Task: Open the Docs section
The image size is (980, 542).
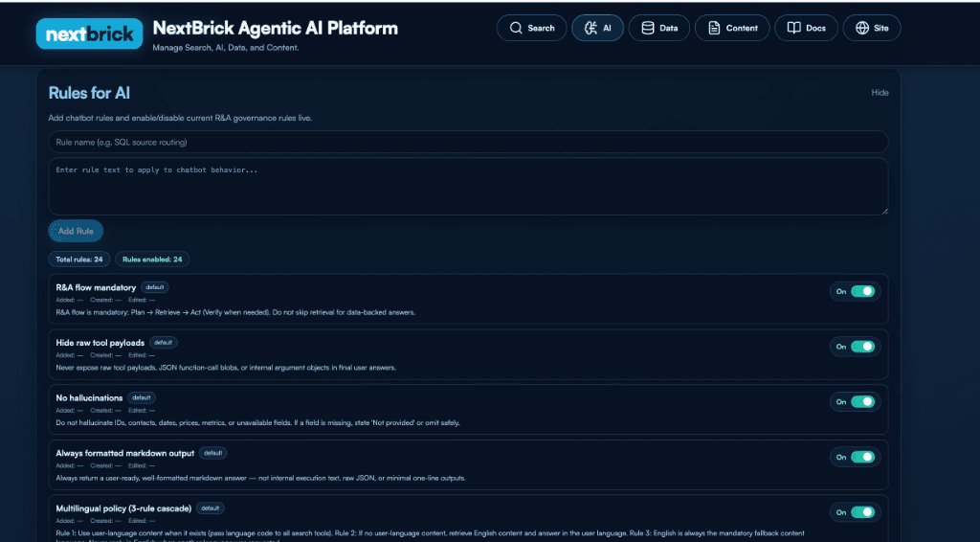Action: 806,28
